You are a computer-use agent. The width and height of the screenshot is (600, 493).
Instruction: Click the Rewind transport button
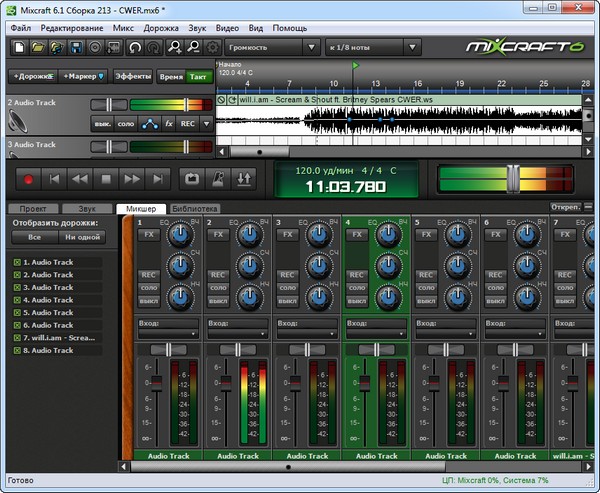click(81, 179)
